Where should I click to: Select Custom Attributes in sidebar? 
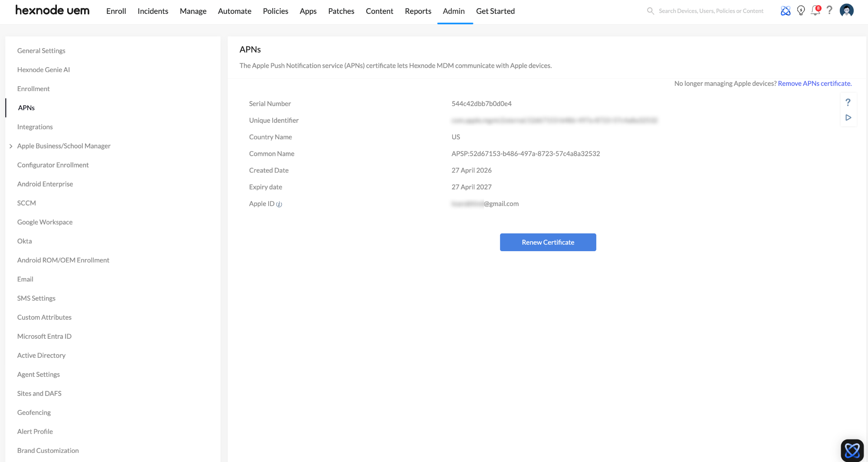coord(44,318)
